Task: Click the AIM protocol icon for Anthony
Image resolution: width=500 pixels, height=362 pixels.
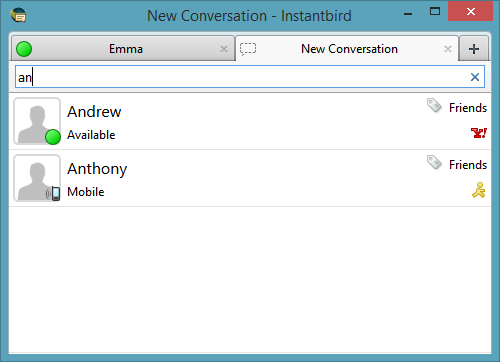Action: point(479,190)
